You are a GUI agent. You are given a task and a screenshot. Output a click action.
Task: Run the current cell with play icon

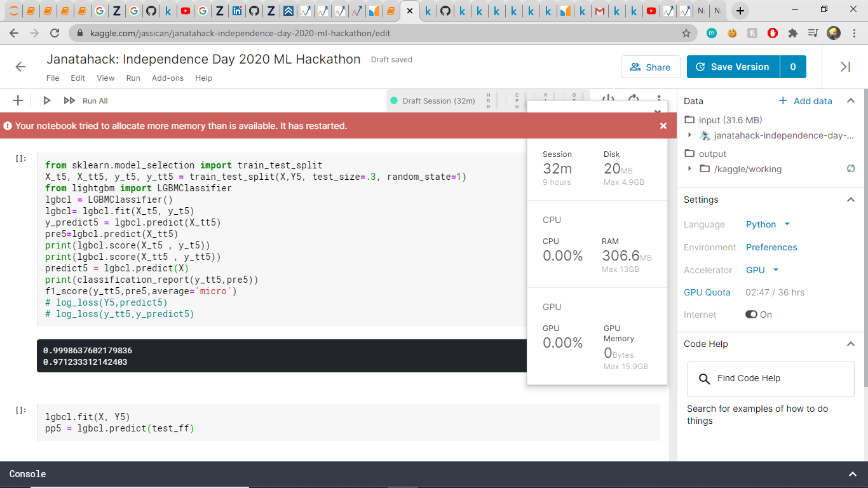[46, 100]
